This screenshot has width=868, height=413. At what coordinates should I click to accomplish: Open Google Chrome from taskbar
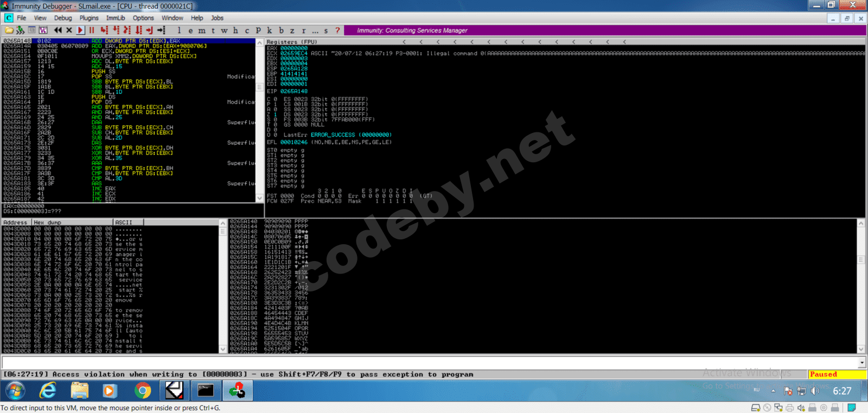tap(143, 391)
